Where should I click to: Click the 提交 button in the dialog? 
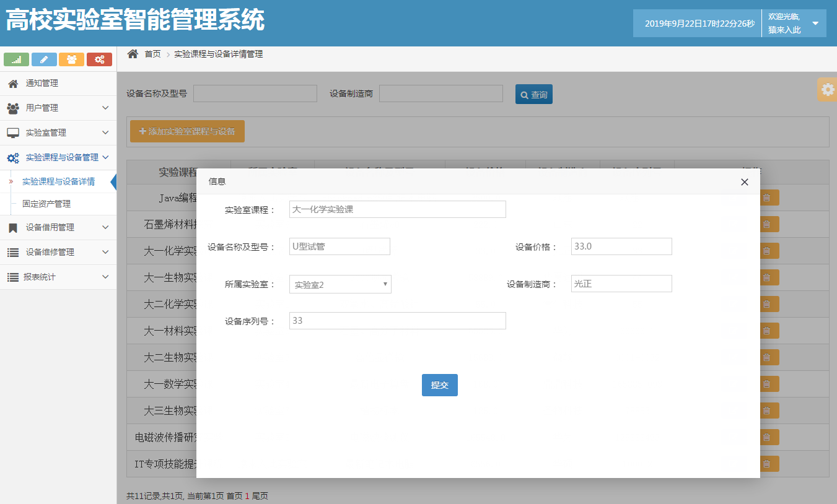(440, 385)
